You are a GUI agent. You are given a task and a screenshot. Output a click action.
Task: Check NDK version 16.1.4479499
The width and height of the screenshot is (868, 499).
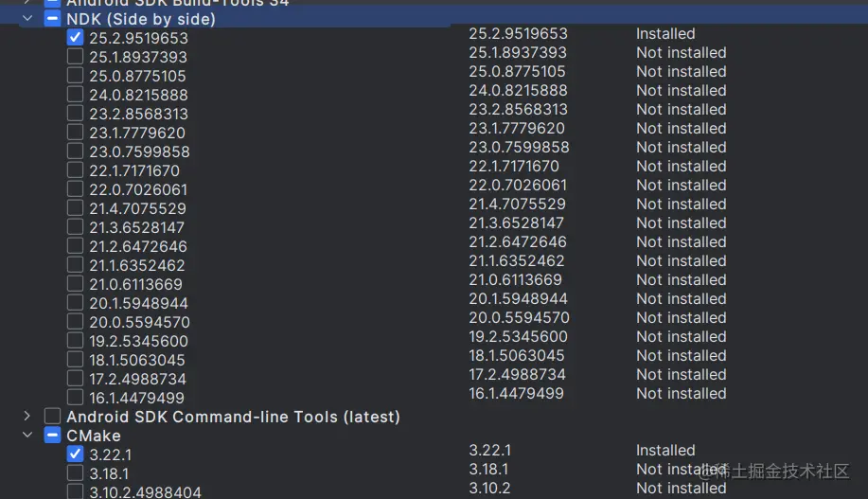pyautogui.click(x=76, y=397)
